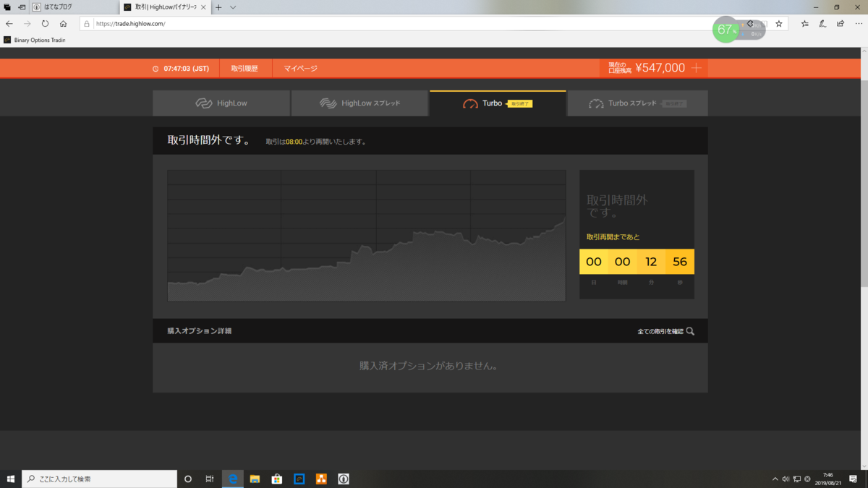Screen dimensions: 868x488
Task: Switch to the HighLow tab
Action: tap(221, 103)
